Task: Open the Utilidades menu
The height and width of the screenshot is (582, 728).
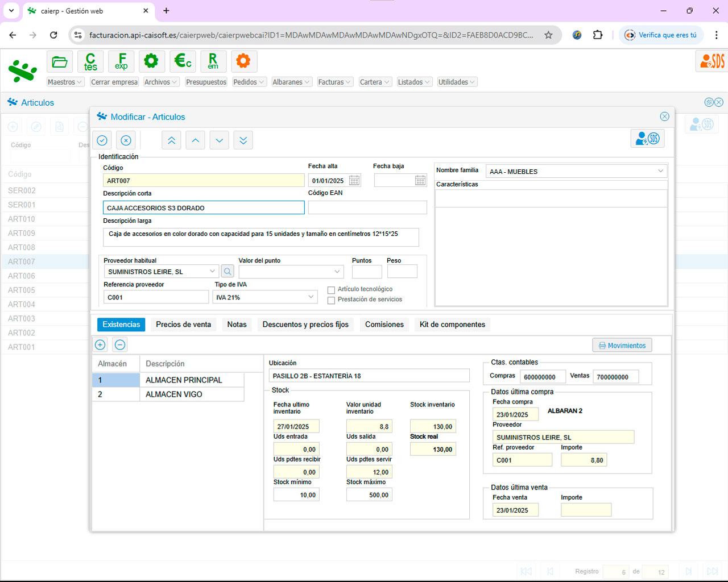Action: pos(457,82)
